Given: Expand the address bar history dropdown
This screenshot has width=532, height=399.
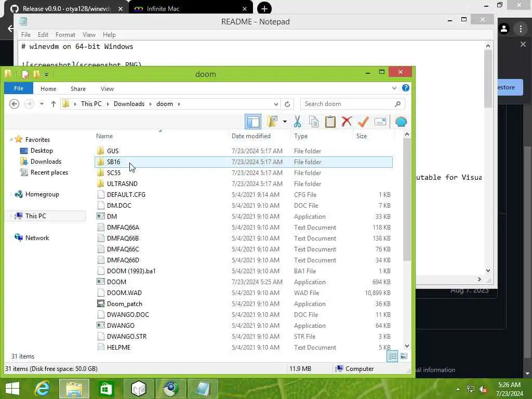Looking at the screenshot, I should [x=276, y=104].
